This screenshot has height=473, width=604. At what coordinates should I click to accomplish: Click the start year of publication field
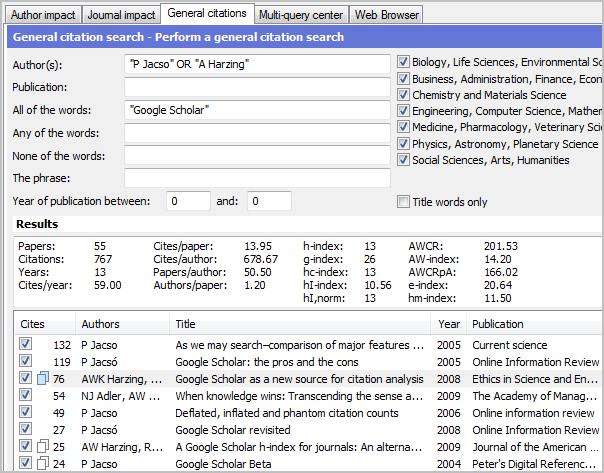click(x=188, y=201)
